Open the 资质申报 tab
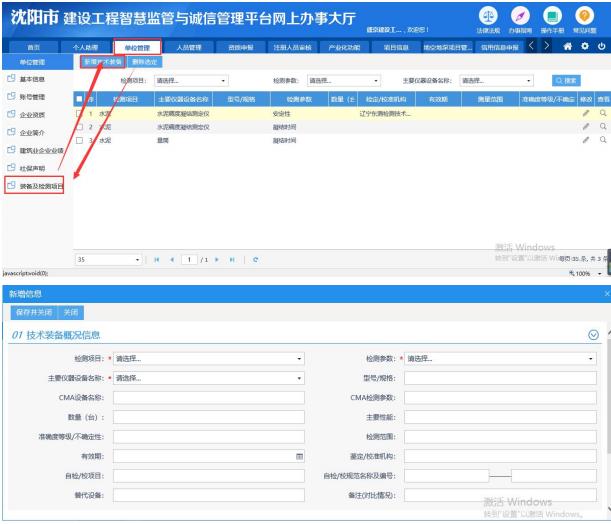Viewport: 611px width, 524px height. [x=241, y=47]
